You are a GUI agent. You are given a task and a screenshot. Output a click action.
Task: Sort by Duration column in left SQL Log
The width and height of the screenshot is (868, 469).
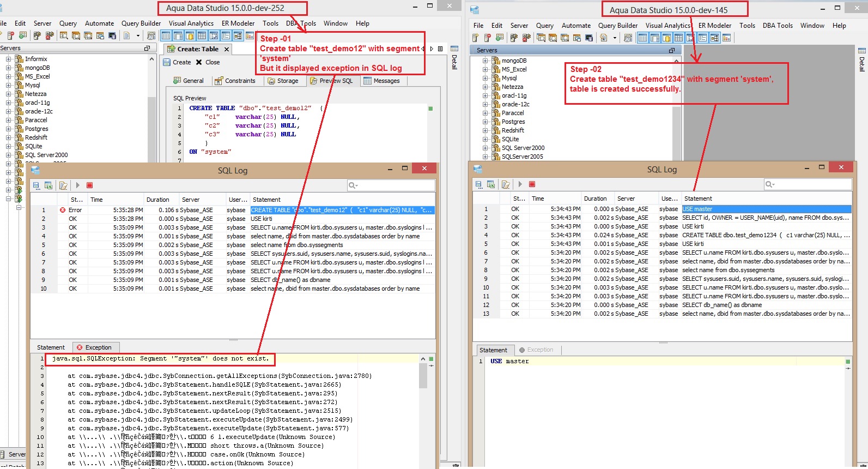click(x=161, y=200)
